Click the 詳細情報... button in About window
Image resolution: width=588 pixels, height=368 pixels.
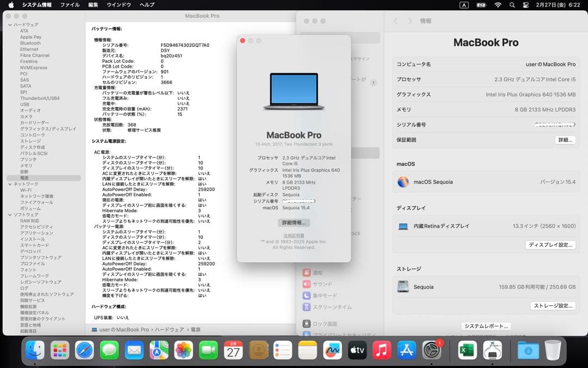[293, 222]
